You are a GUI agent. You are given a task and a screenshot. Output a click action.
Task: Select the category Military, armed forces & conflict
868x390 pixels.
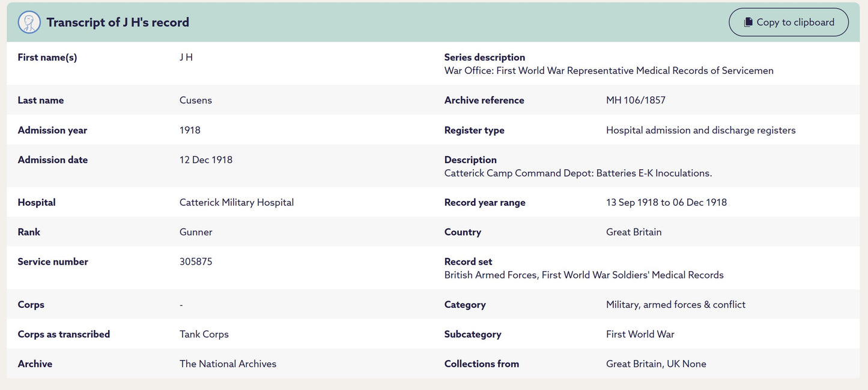click(x=676, y=305)
